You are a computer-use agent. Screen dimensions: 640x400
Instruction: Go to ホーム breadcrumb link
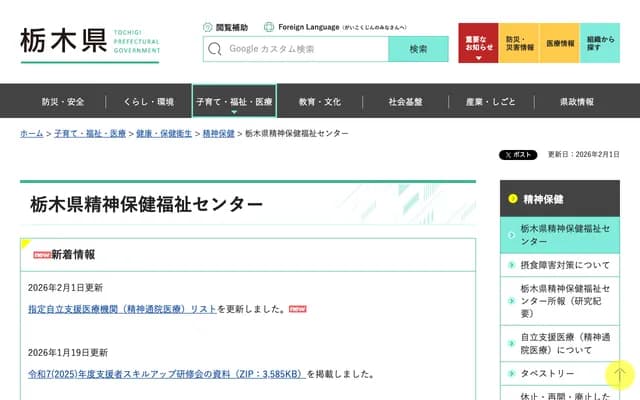31,133
